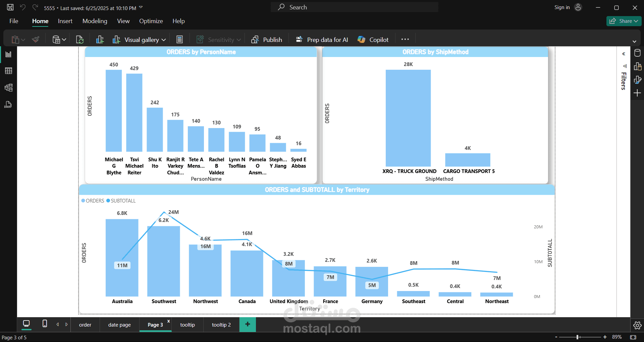The height and width of the screenshot is (342, 644).
Task: Click Fit to page icon
Action: point(633,337)
